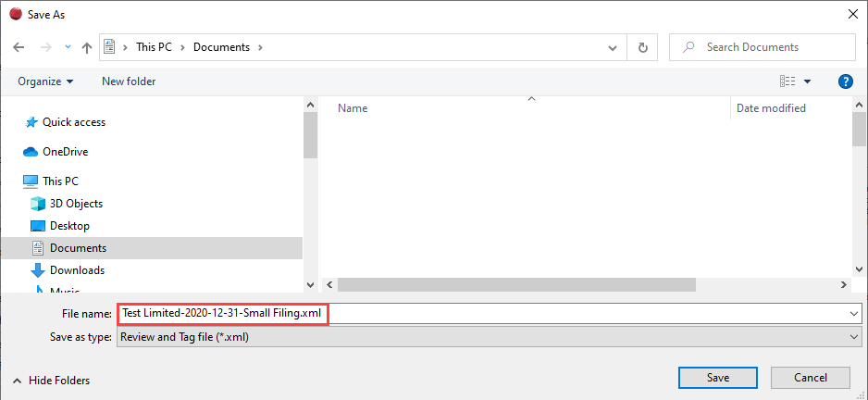Click the document icon in address bar

coord(109,47)
